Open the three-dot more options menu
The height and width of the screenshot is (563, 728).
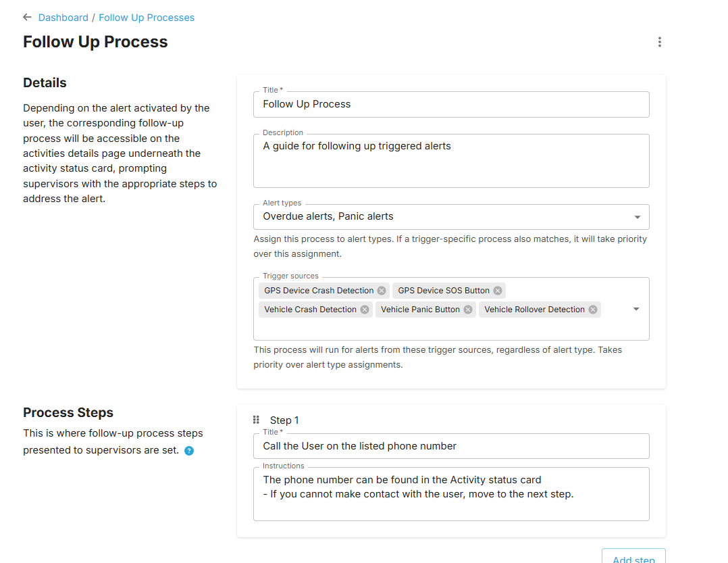click(x=659, y=42)
